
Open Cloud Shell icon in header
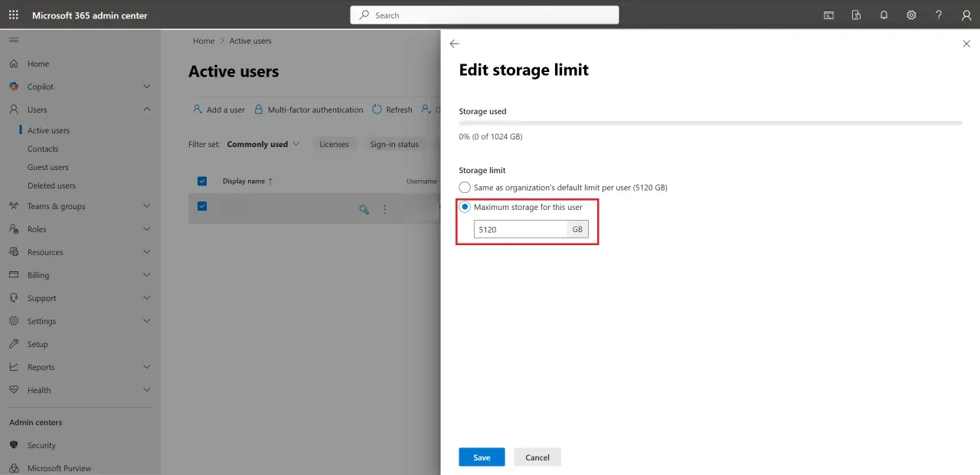click(x=828, y=15)
